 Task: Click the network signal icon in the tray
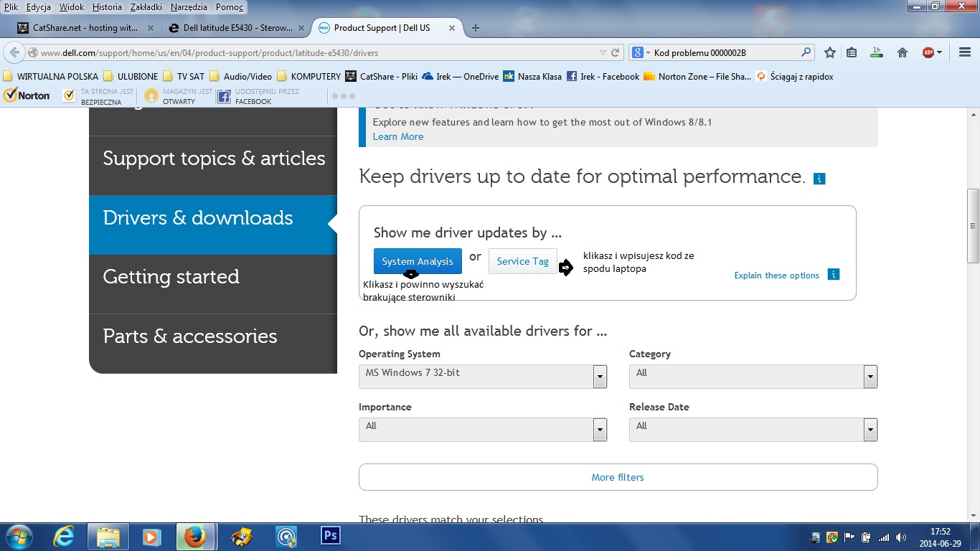[x=884, y=537]
